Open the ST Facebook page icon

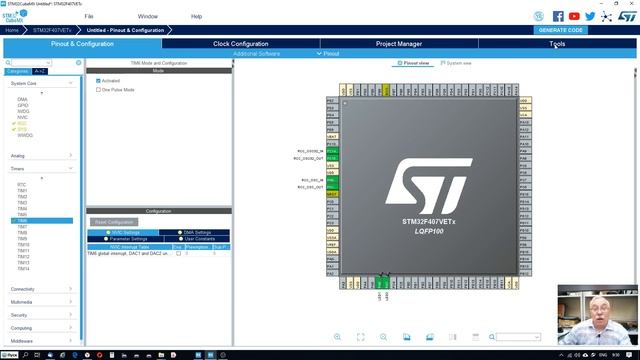558,16
